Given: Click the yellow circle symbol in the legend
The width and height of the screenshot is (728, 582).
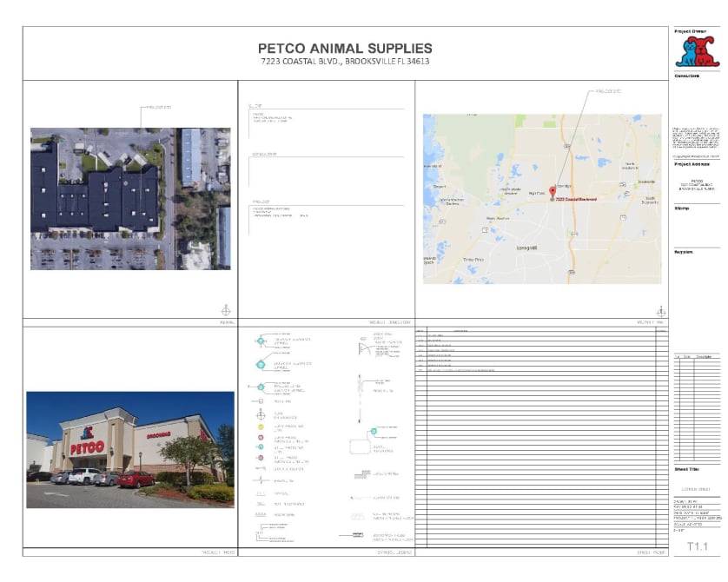Looking at the screenshot, I should (x=260, y=427).
